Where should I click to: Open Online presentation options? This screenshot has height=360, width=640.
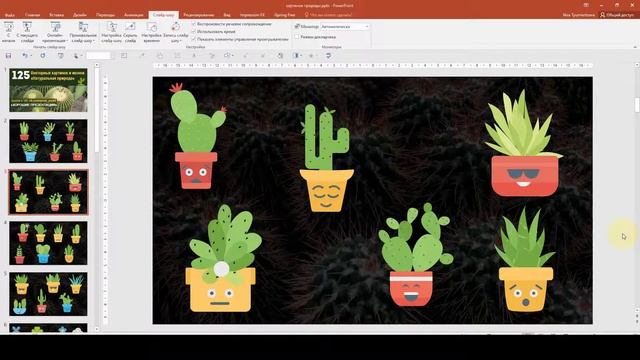(x=55, y=32)
